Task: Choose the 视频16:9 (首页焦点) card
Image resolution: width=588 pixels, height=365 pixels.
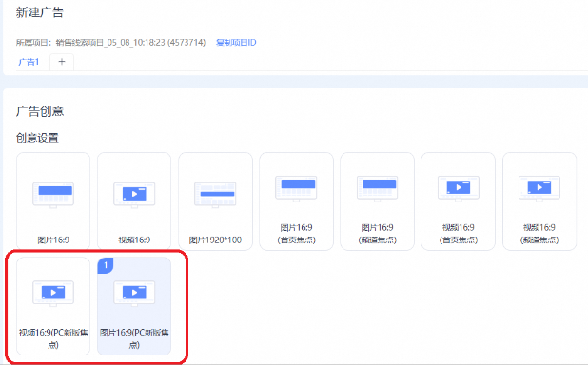Action: click(x=459, y=201)
